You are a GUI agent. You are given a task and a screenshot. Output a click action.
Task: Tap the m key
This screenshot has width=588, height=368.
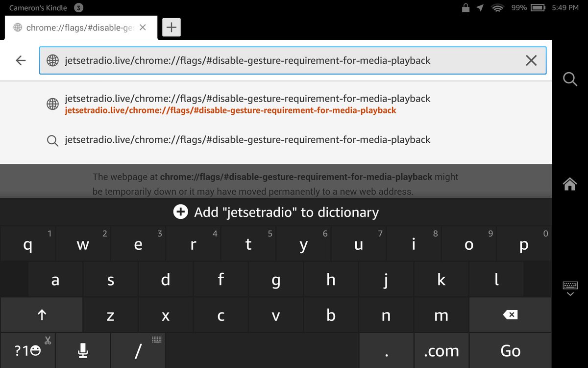click(x=441, y=315)
